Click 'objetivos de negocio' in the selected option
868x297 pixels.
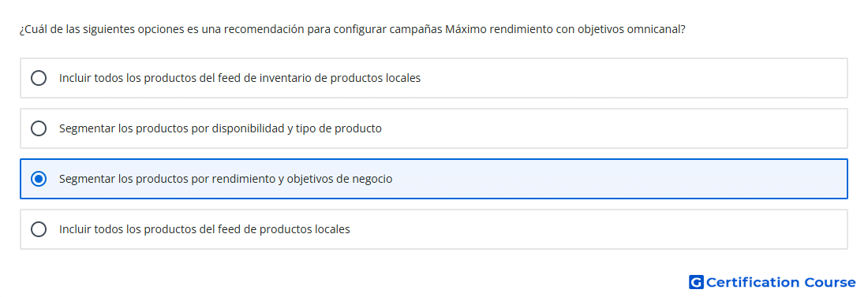point(339,179)
